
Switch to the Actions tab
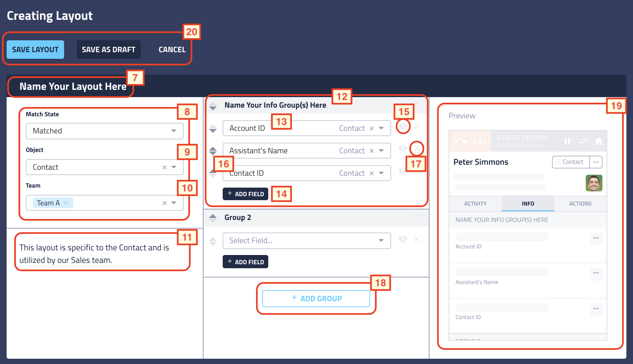[x=580, y=203]
